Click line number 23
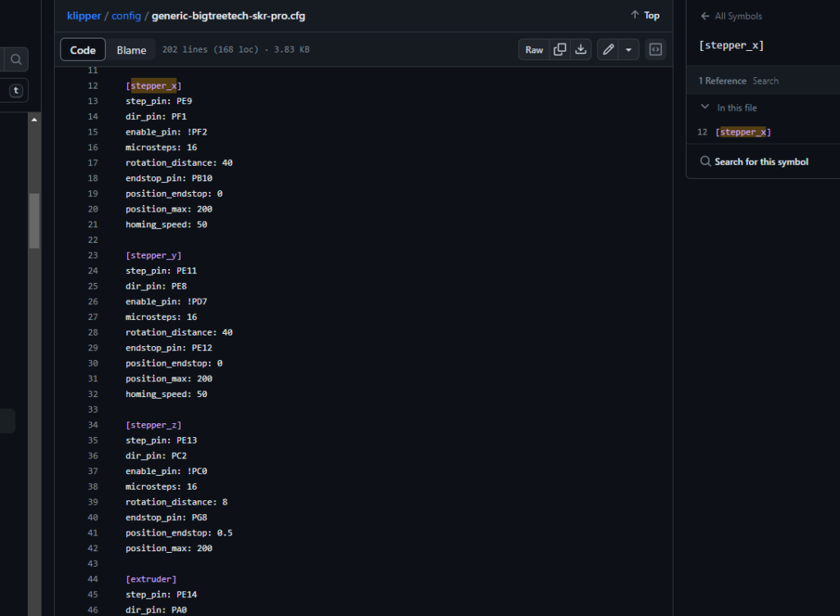This screenshot has width=840, height=616. 93,256
